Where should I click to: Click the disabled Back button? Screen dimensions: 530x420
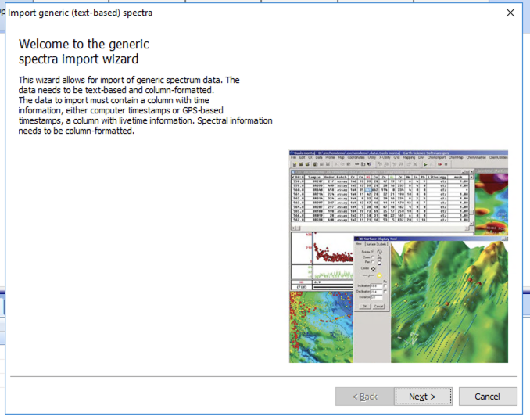click(x=364, y=397)
